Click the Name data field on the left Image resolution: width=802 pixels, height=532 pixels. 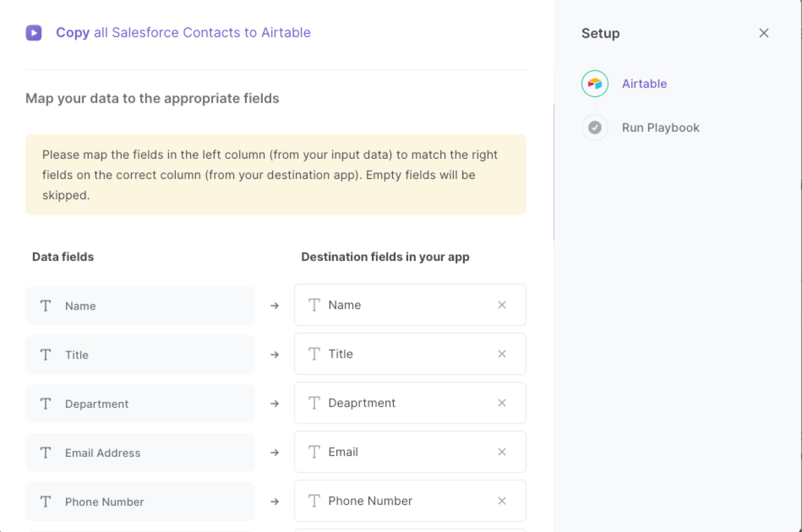tap(140, 306)
